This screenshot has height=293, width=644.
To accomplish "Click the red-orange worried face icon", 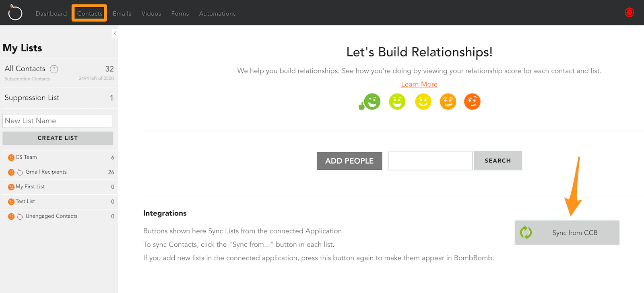I will (473, 102).
